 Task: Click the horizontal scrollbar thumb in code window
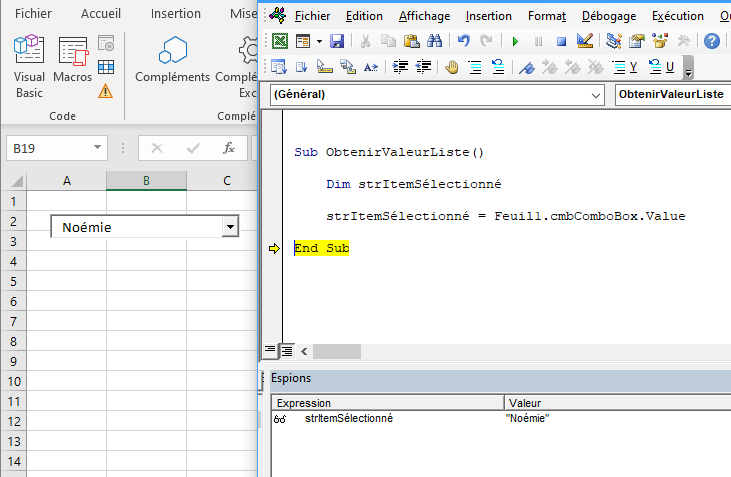[x=337, y=351]
